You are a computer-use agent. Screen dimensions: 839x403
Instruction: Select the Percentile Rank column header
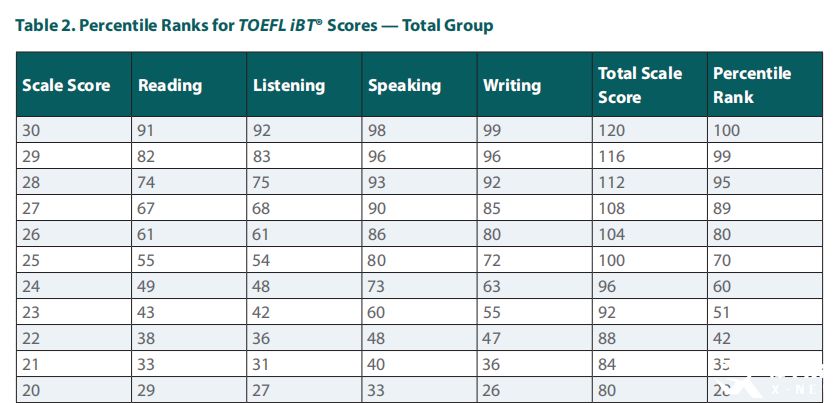(765, 85)
